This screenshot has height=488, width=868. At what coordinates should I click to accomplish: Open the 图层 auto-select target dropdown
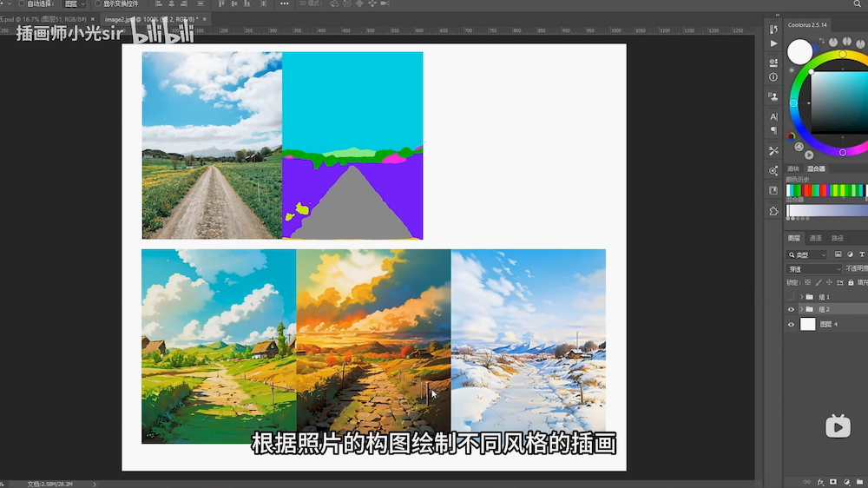pos(74,4)
